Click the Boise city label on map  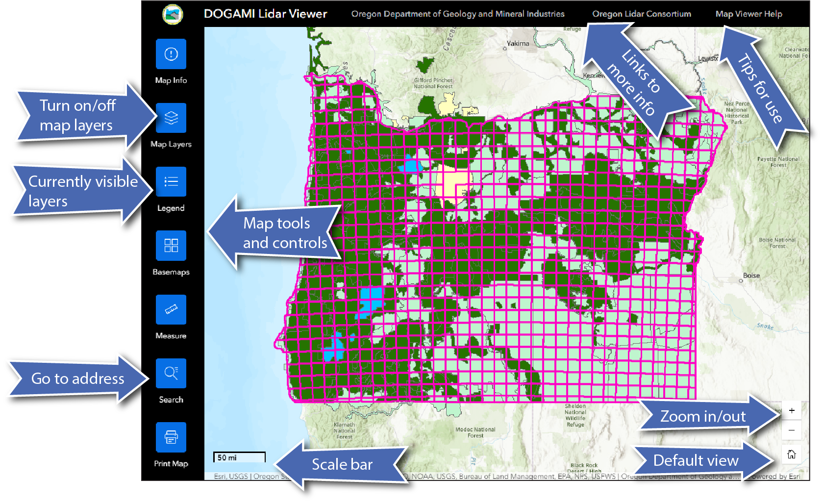[x=751, y=276]
